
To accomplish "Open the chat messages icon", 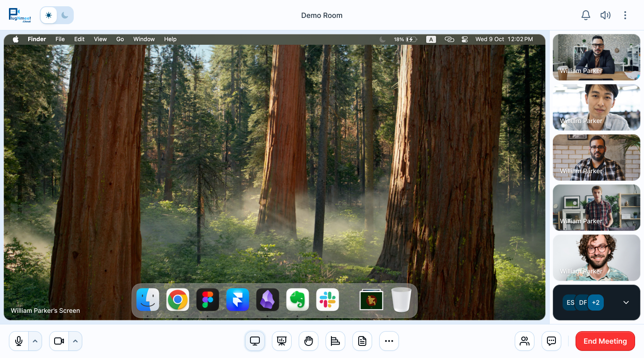I will click(551, 341).
